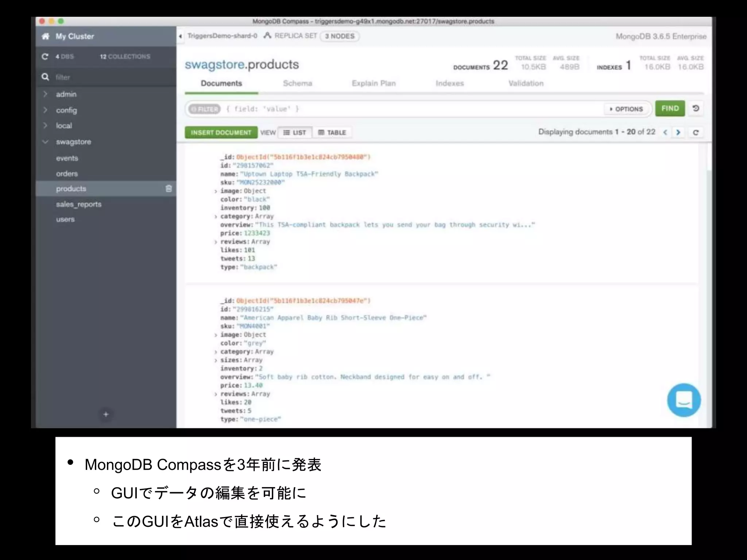Click the My Cluster home icon
747x560 pixels.
click(x=46, y=36)
